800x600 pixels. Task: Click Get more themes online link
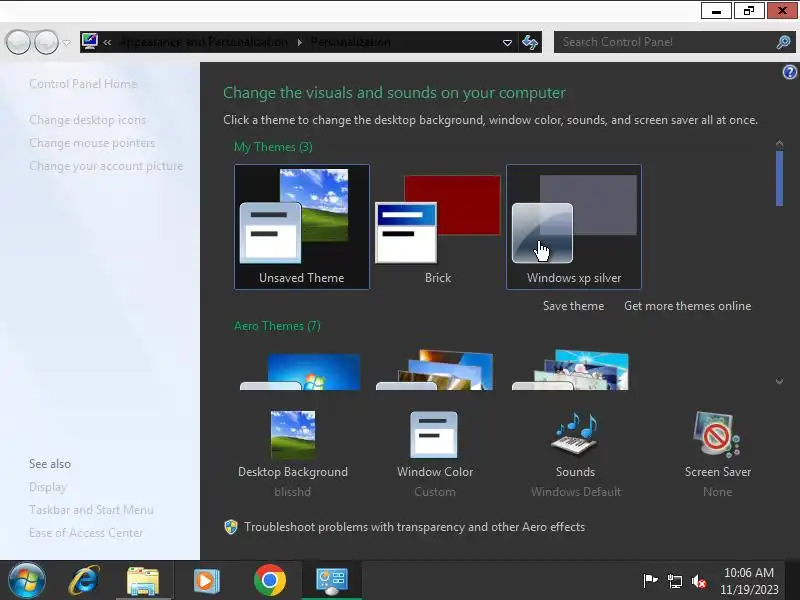[x=687, y=306]
